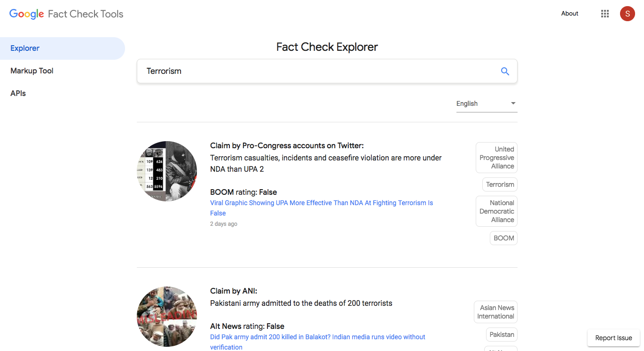Viewport: 644px width, 351px height.
Task: Click the Report Issue button
Action: (x=613, y=338)
